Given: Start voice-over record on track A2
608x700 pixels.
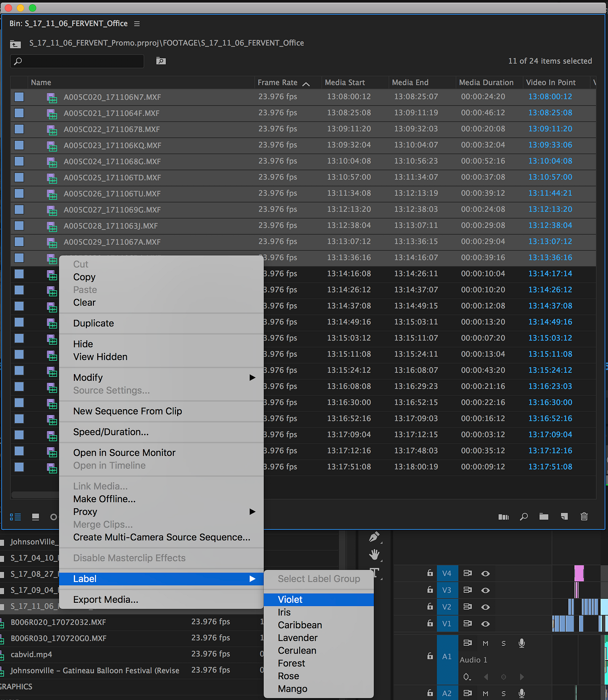Looking at the screenshot, I should (x=522, y=693).
